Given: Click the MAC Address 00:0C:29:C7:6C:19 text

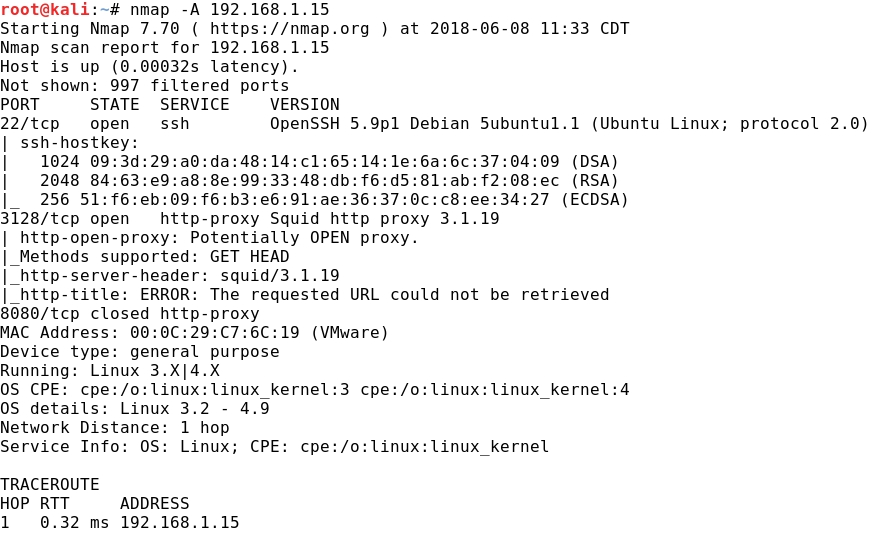Looking at the screenshot, I should pyautogui.click(x=150, y=333).
